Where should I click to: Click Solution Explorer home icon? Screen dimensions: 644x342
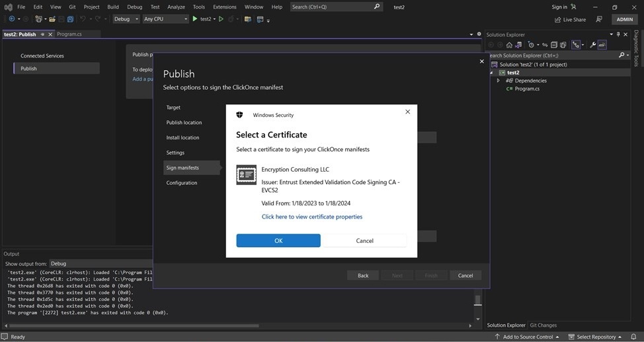coord(509,45)
